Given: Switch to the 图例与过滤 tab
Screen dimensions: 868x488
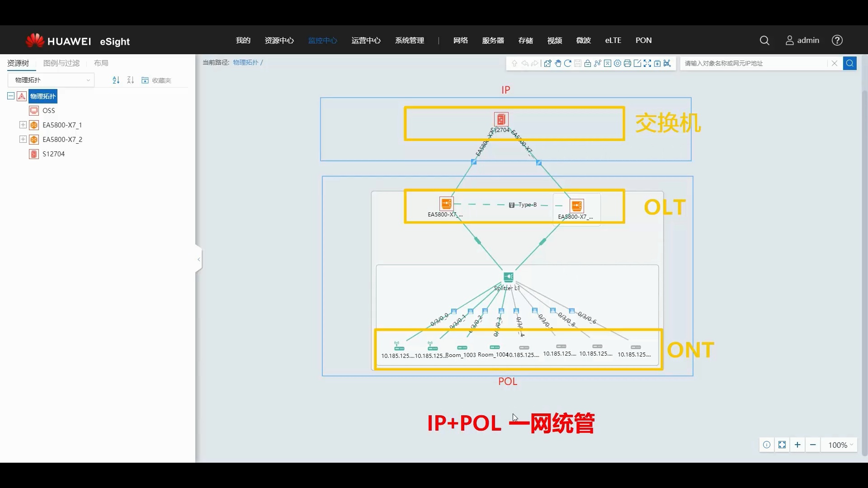Looking at the screenshot, I should (x=61, y=63).
